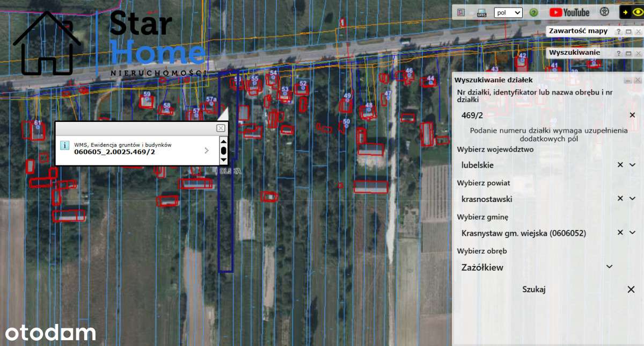Open the YouTube link in toolbar
Screen dimensions: 644x346
(x=569, y=12)
